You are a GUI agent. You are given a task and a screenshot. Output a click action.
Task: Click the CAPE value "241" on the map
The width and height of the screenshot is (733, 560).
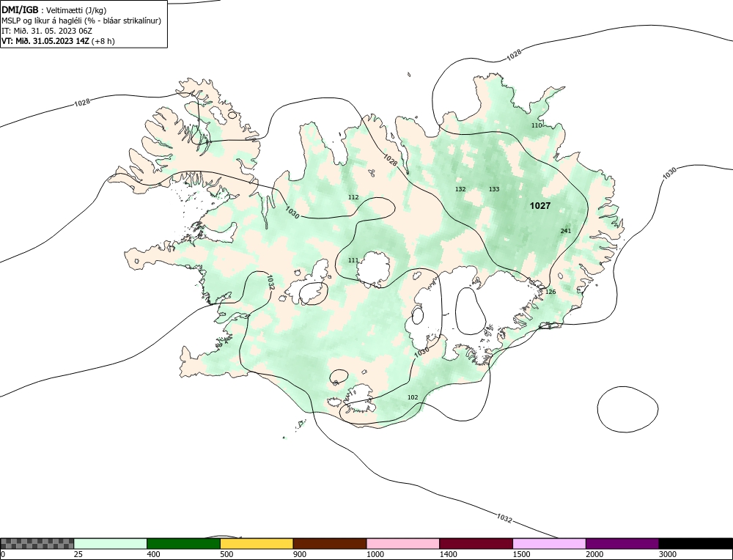pos(566,231)
